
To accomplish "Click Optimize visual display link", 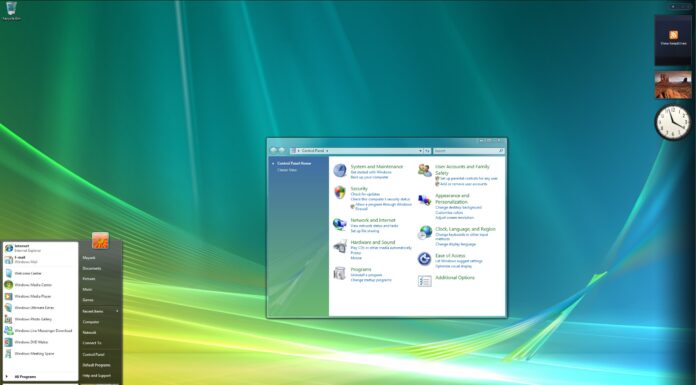I will [454, 266].
